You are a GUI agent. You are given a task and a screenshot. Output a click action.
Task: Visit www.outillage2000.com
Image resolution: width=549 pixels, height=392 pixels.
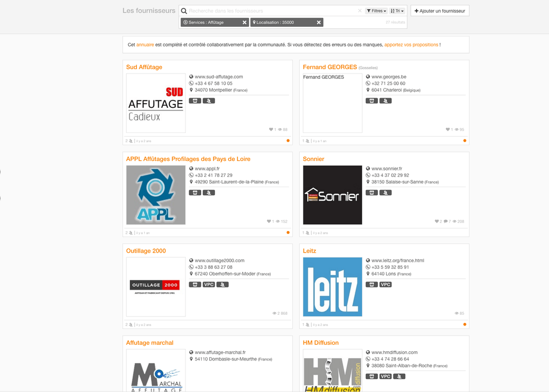(219, 261)
